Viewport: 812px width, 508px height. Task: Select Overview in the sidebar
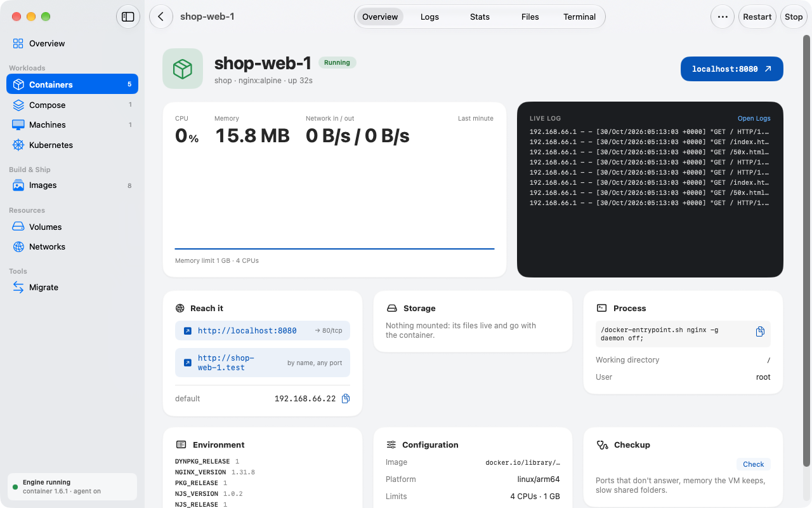(x=72, y=44)
